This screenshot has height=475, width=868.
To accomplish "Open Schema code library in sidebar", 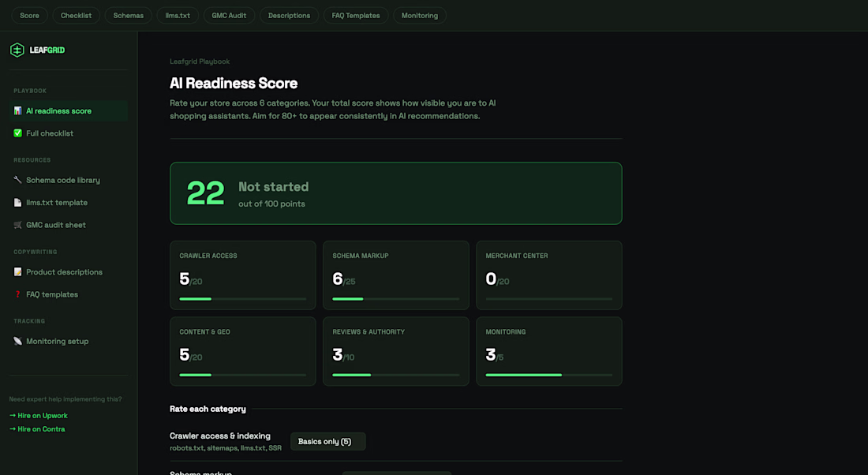I will point(69,180).
